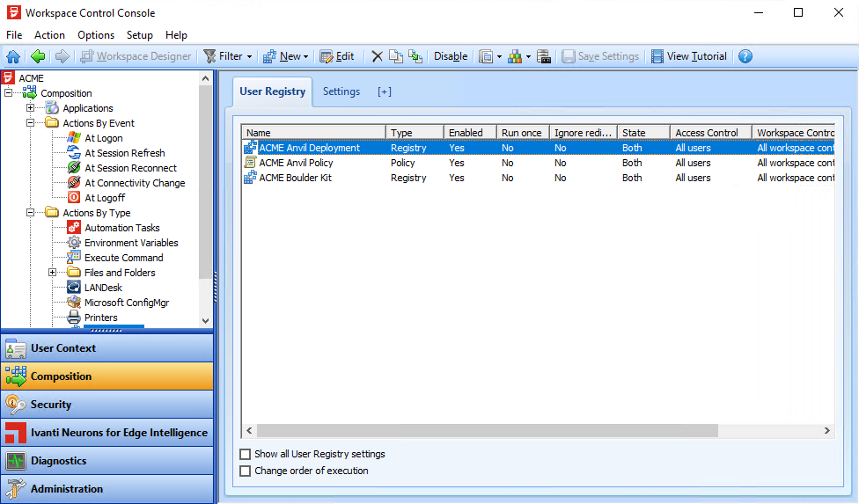This screenshot has width=859, height=504.
Task: Click the At Session Reconnect icon
Action: point(74,167)
